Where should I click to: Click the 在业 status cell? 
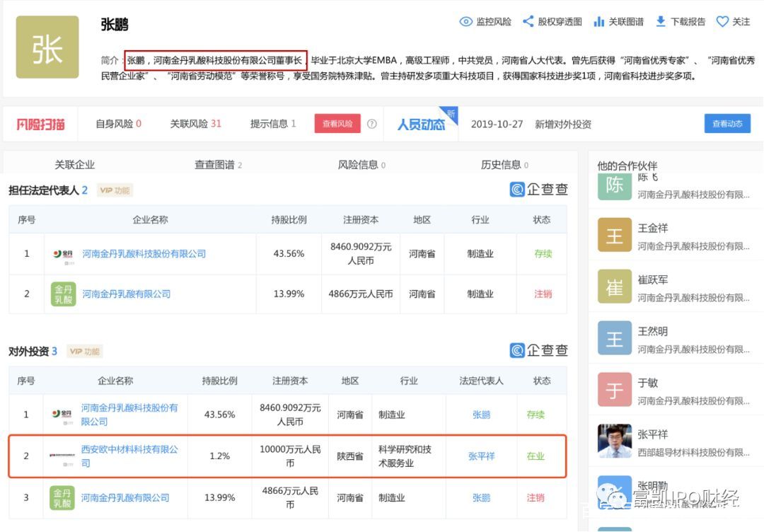(536, 456)
